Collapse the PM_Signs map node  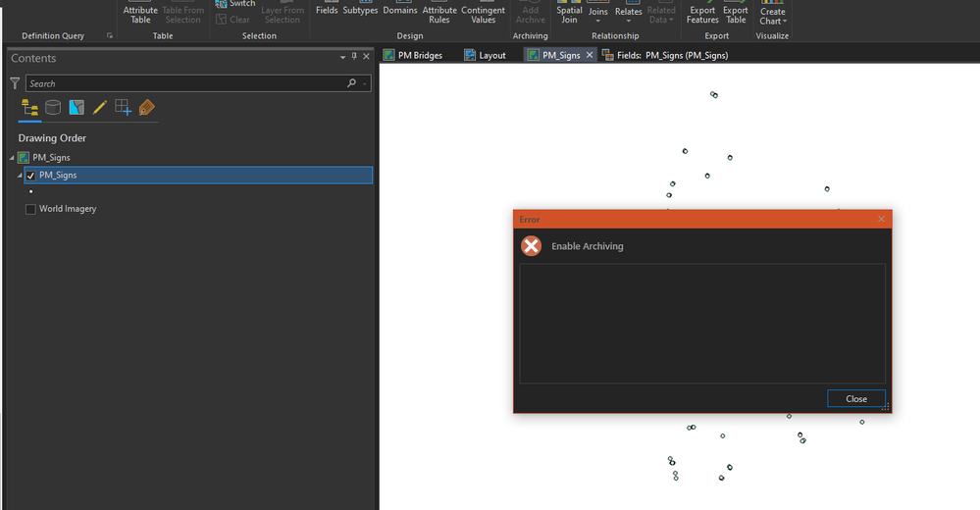tap(12, 158)
